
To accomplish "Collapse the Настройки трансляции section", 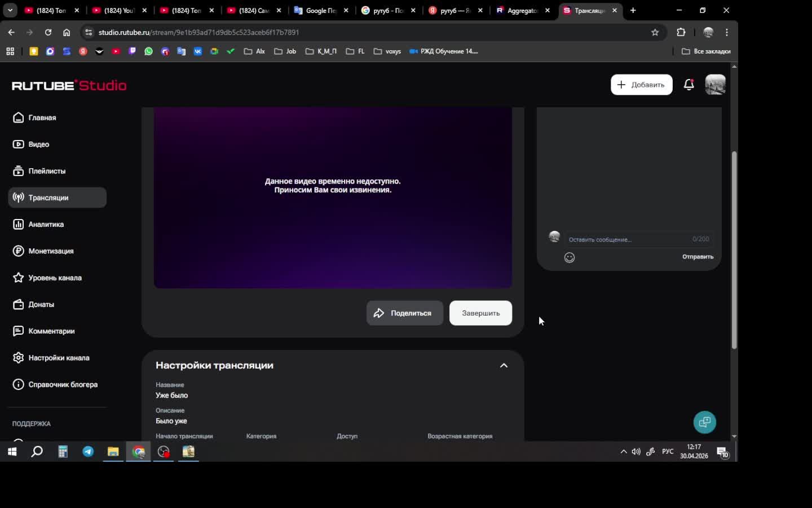I will (504, 366).
